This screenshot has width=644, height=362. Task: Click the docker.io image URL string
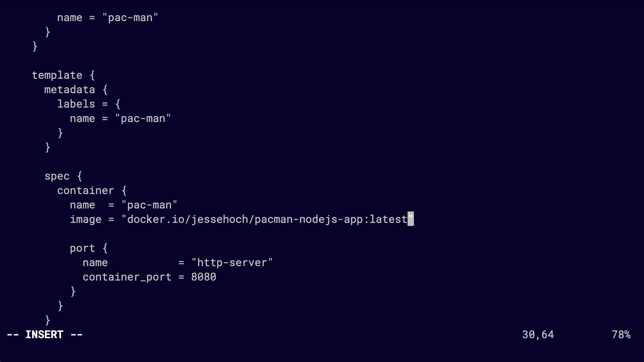(267, 220)
